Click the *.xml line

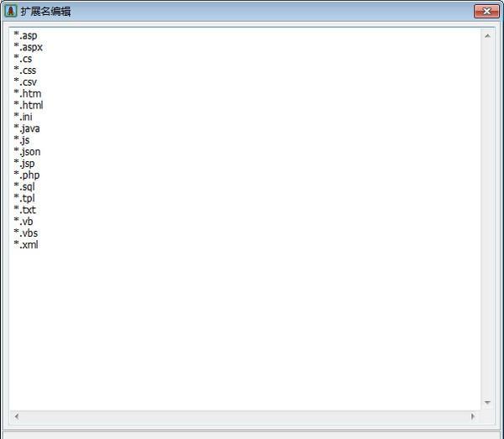coord(26,245)
